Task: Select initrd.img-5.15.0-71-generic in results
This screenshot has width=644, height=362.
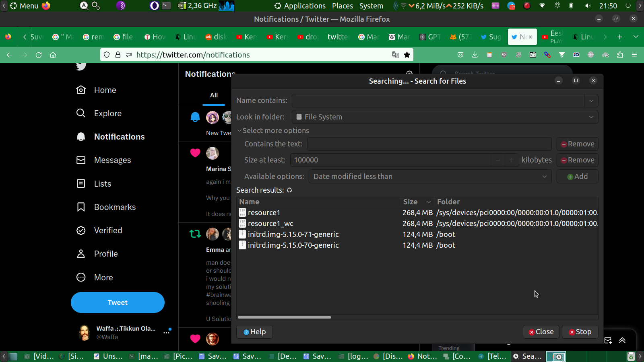Action: click(417, 234)
